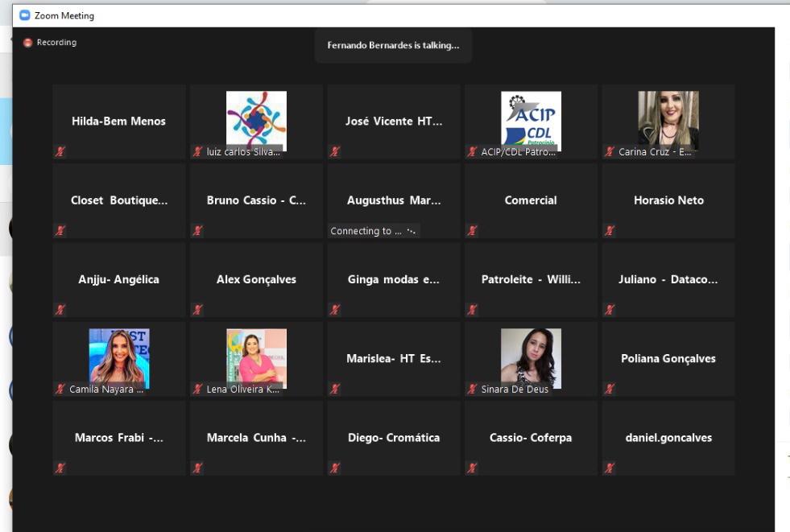Click the muted mic icon on daniel.goncalves tile
The width and height of the screenshot is (790, 532).
tap(610, 468)
